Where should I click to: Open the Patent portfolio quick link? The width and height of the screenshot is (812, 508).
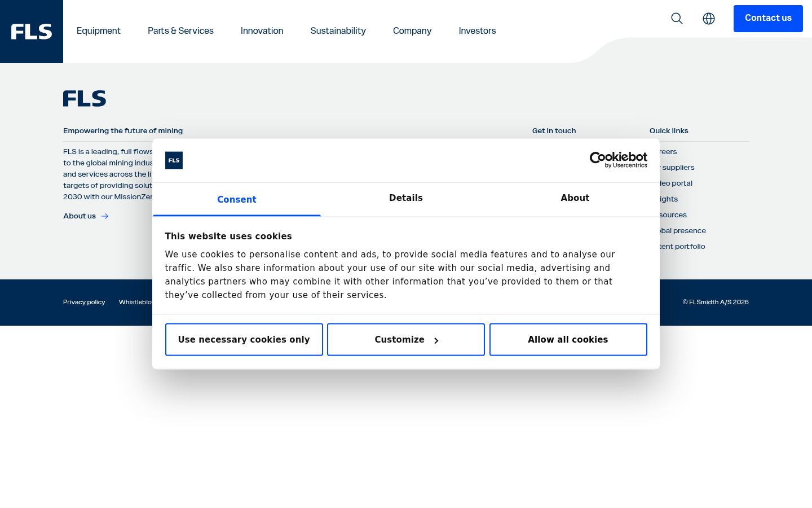pyautogui.click(x=682, y=246)
